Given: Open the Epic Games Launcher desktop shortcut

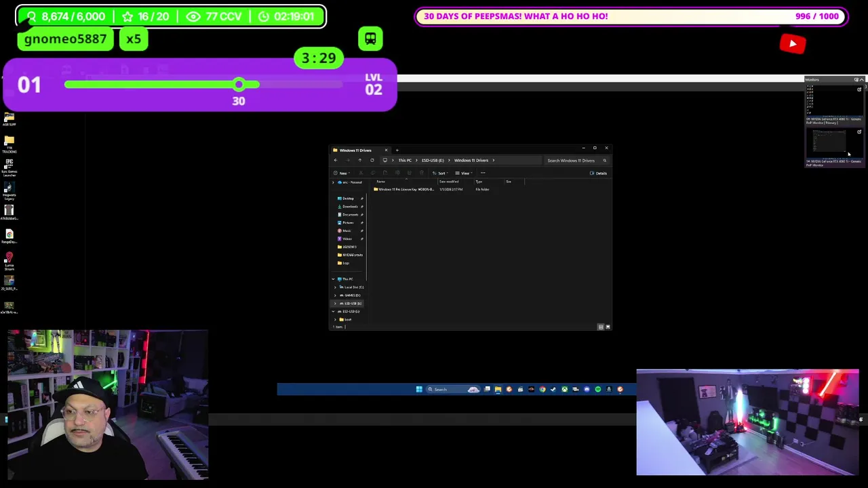Looking at the screenshot, I should click(9, 167).
